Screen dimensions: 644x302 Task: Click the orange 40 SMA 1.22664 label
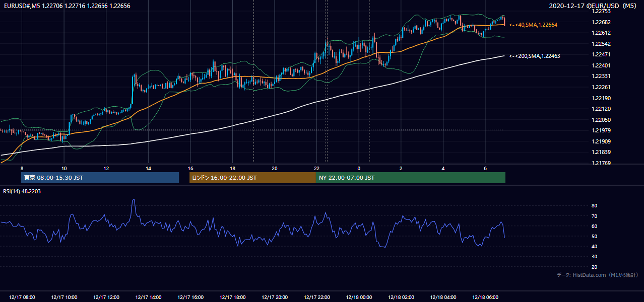pos(533,25)
